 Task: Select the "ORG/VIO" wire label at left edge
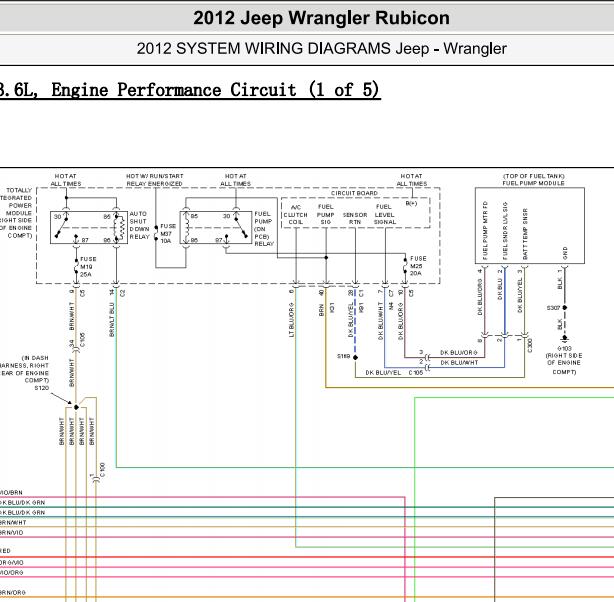pyautogui.click(x=11, y=562)
